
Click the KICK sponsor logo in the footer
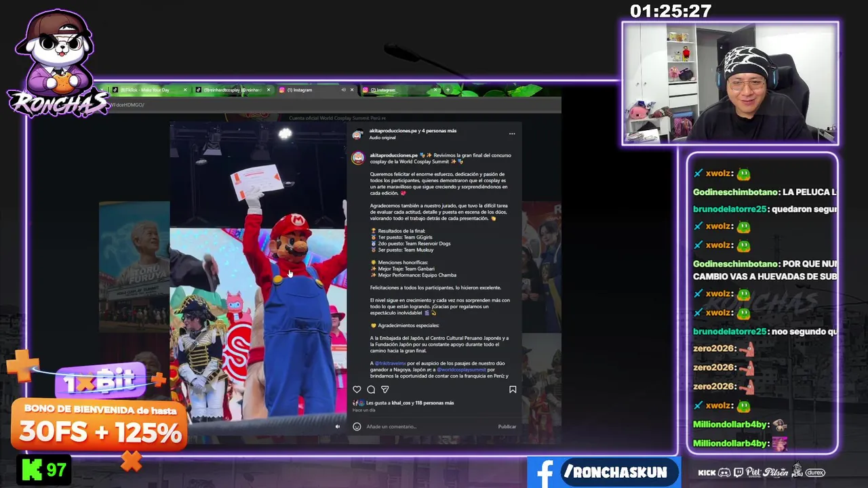point(707,472)
